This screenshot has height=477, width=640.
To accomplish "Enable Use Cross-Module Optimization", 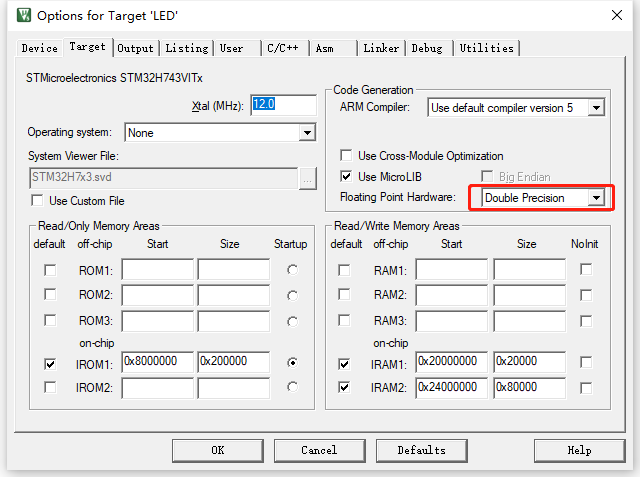I will [x=346, y=155].
